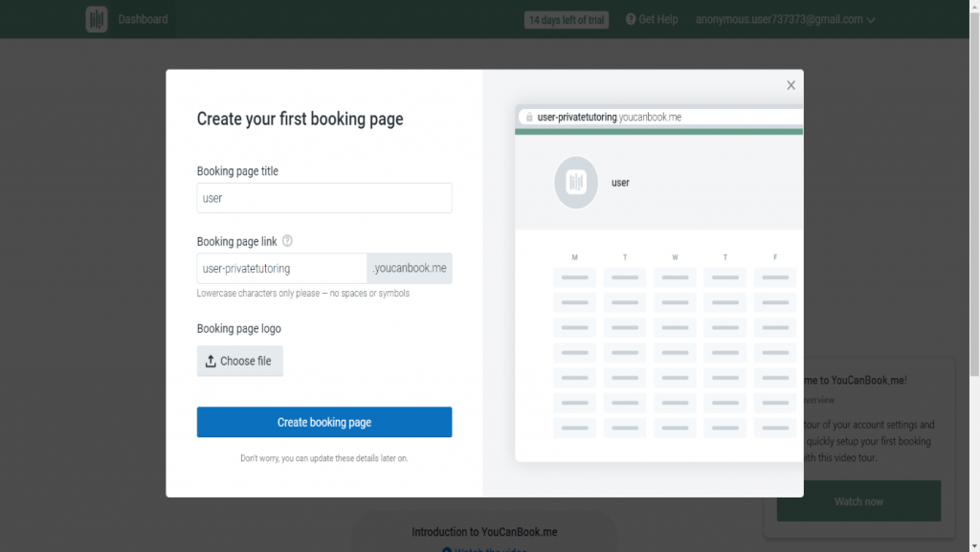Click the Introduction to YouCanBook.me heading
The height and width of the screenshot is (552, 980).
point(484,532)
